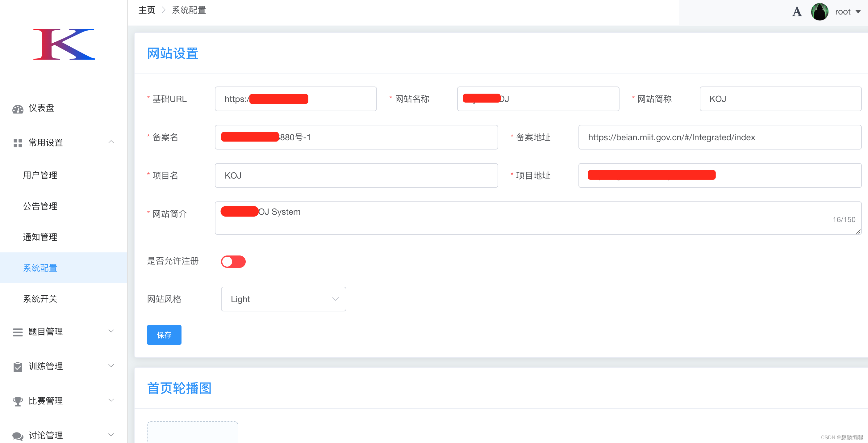Toggle the allow registration switch
Screen dimensions: 868x443
click(233, 262)
